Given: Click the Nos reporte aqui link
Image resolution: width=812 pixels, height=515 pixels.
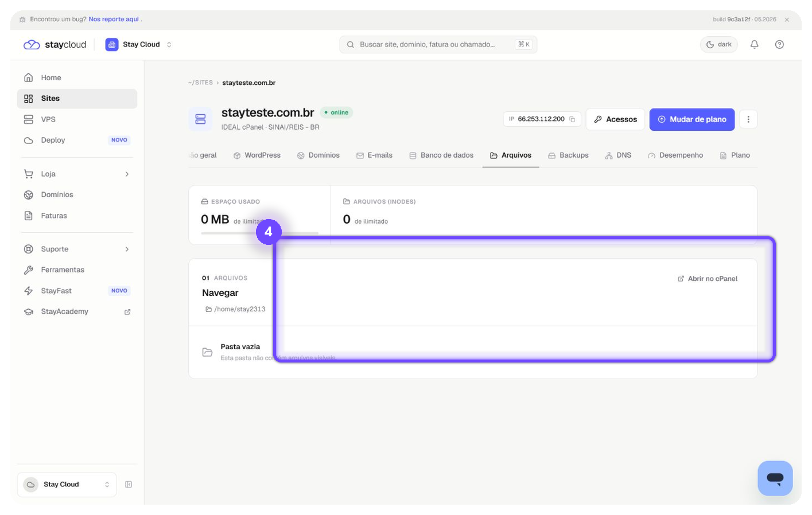Looking at the screenshot, I should (114, 19).
